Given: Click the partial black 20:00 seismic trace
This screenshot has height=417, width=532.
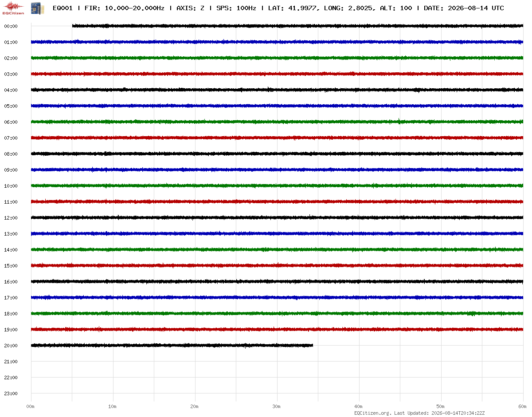Looking at the screenshot, I should [x=172, y=346].
